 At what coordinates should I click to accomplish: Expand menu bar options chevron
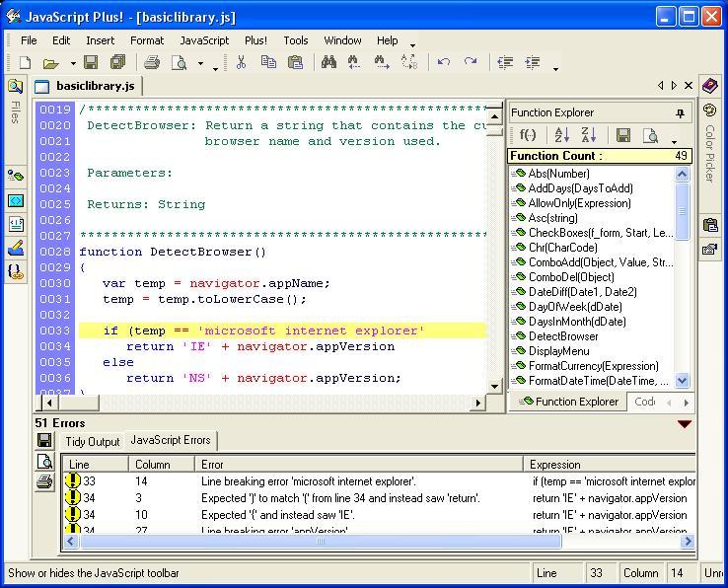click(412, 44)
